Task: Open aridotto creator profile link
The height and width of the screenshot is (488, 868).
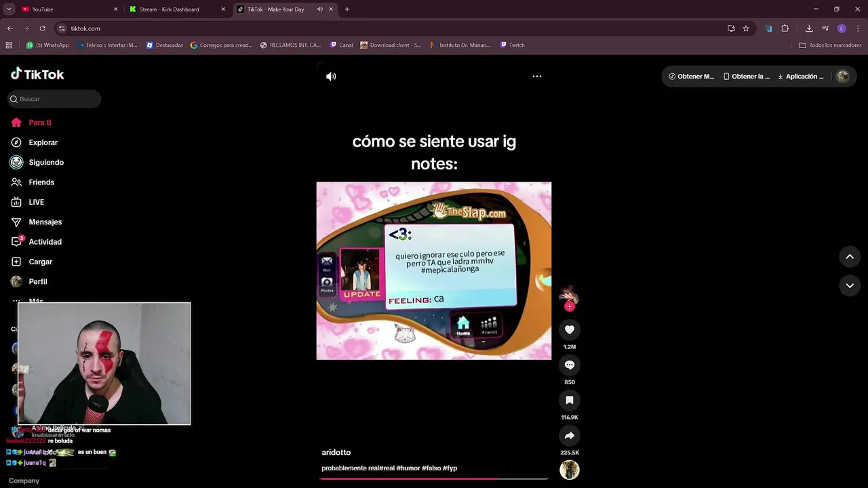Action: pos(336,452)
